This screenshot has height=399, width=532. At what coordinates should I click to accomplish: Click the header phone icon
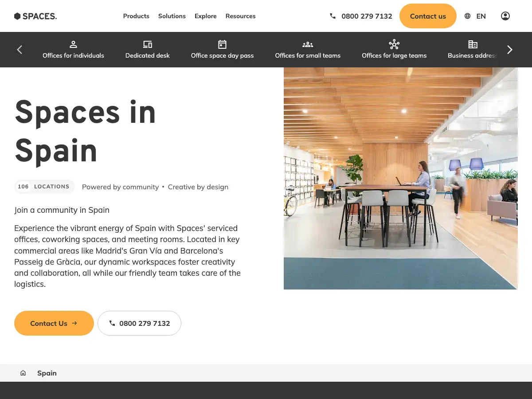pyautogui.click(x=333, y=16)
